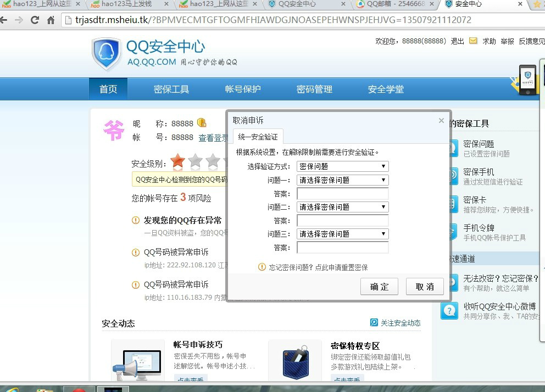Click the answer field under 问题二

click(x=343, y=220)
